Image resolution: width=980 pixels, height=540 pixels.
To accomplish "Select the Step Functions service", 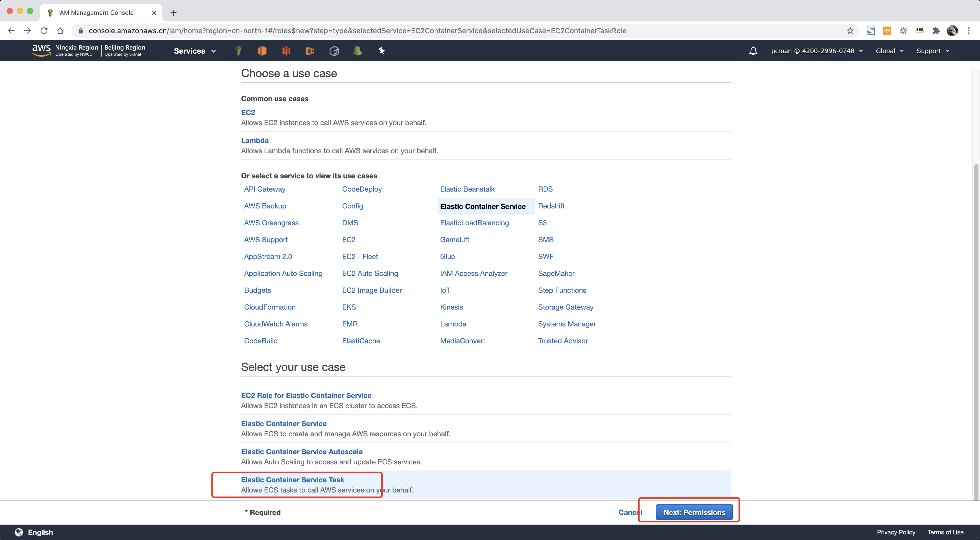I will coord(562,290).
